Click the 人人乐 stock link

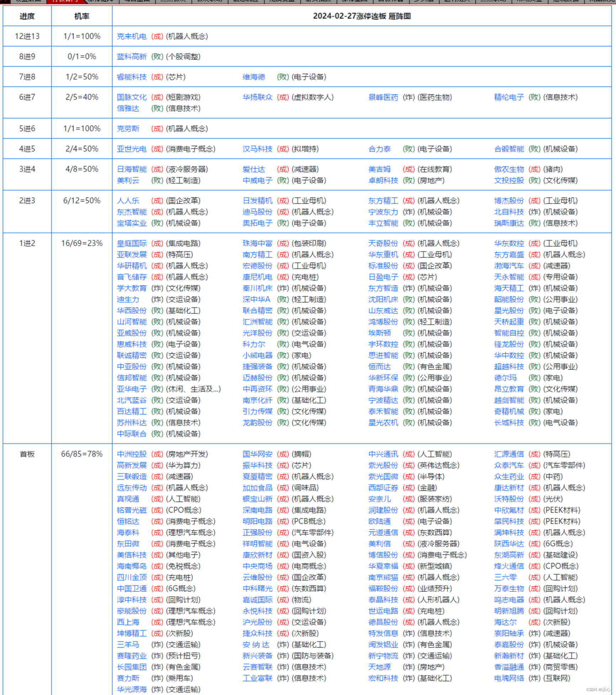point(128,201)
